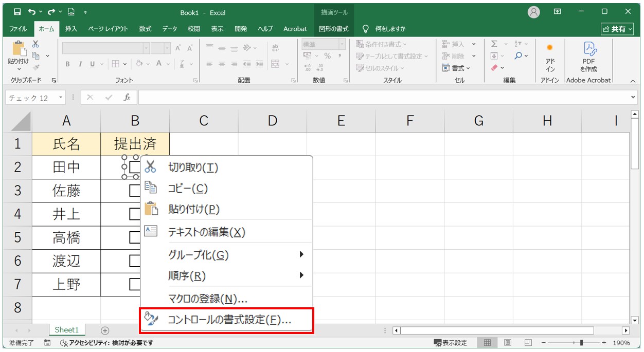Click the Cut scissors icon in the ribbon
Viewport: 644px width, 352px height.
pyautogui.click(x=35, y=44)
